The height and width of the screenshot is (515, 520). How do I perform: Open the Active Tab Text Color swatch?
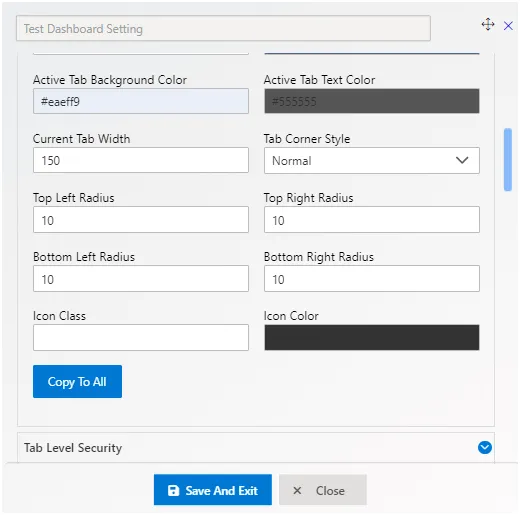point(372,101)
